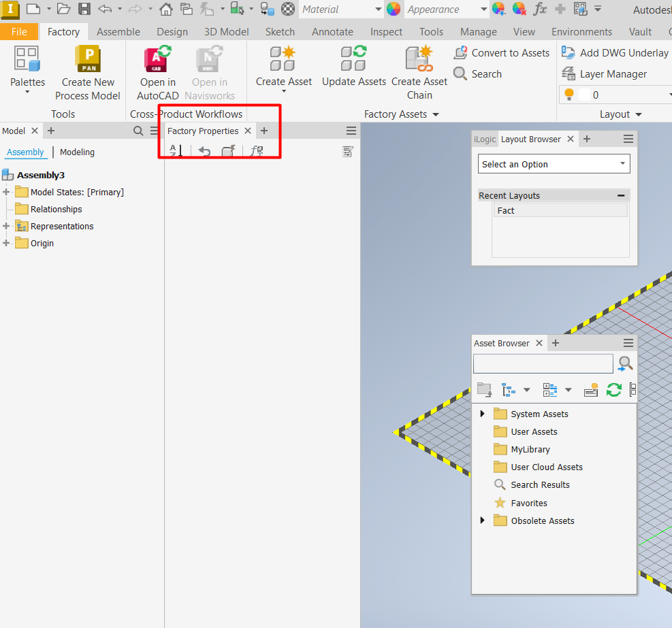The height and width of the screenshot is (628, 672).
Task: Open the Annotate ribbon tab
Action: 332,31
